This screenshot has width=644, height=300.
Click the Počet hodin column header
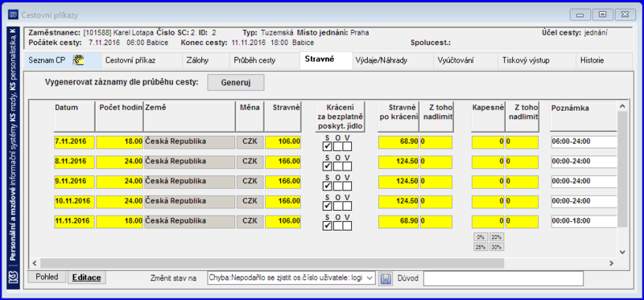pos(119,117)
